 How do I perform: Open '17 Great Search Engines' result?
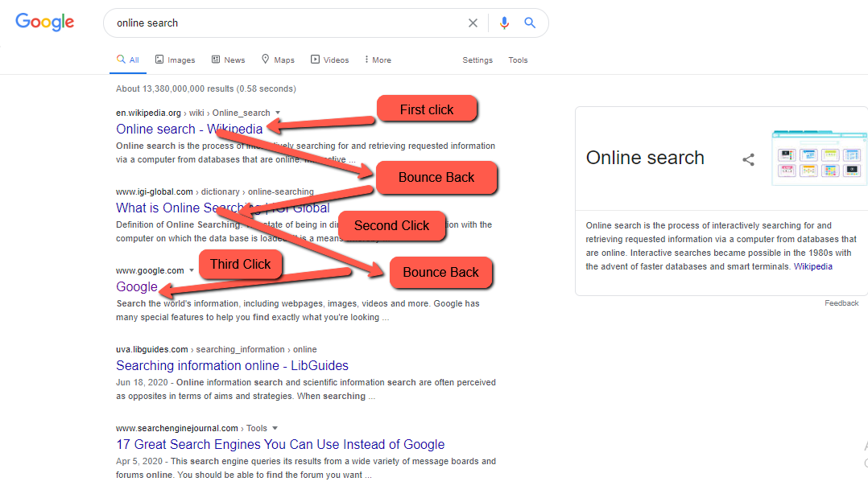click(280, 444)
